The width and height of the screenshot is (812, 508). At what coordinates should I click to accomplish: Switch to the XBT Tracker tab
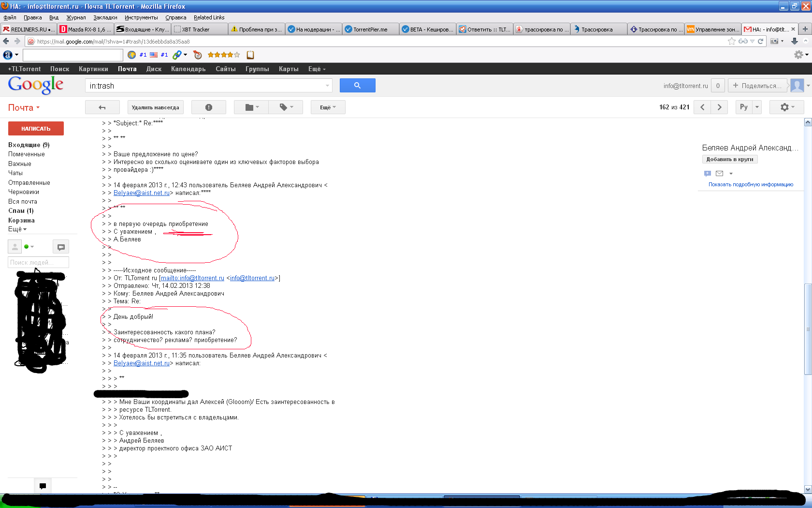[199, 29]
